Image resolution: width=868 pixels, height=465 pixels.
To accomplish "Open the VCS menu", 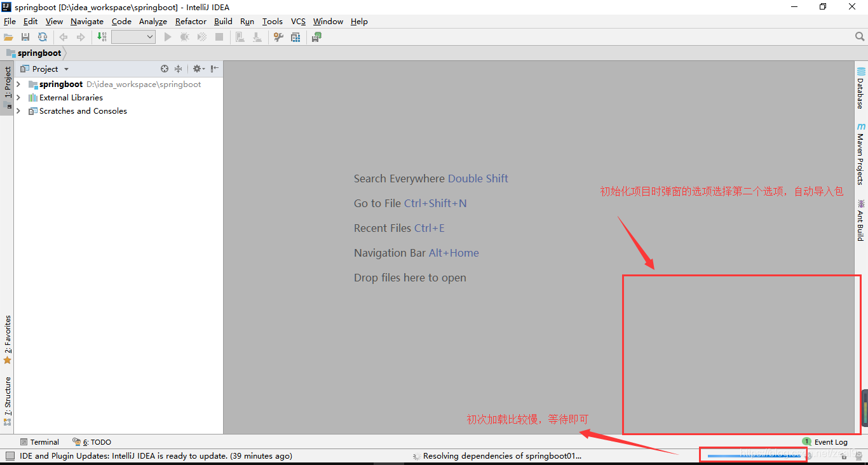I will point(298,21).
